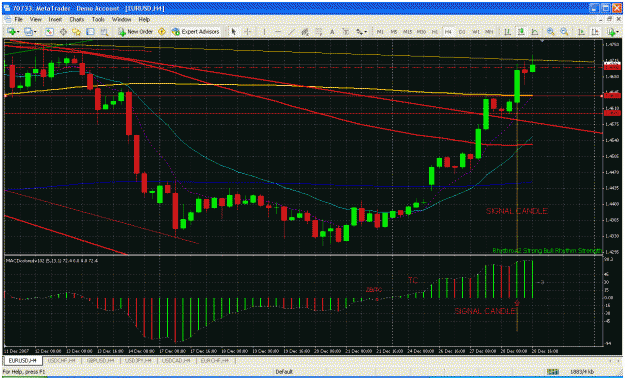This screenshot has height=378, width=625.
Task: Switch to bar chart mode
Action: [x=507, y=32]
